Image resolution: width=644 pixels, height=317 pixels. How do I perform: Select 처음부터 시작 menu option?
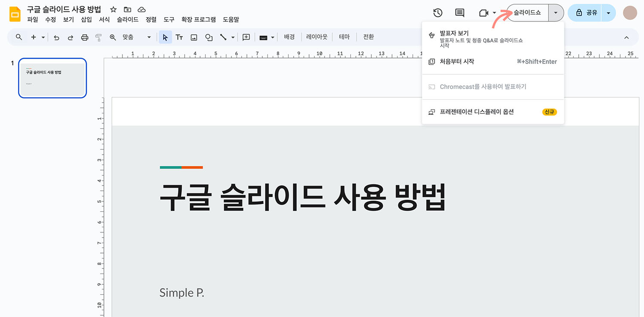[x=493, y=61]
